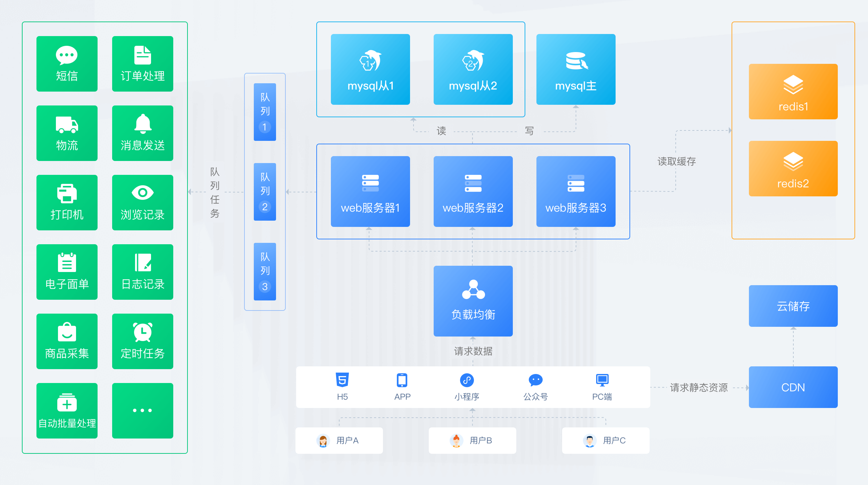868x485 pixels.
Task: Click the 公众号 chat icon
Action: (535, 380)
